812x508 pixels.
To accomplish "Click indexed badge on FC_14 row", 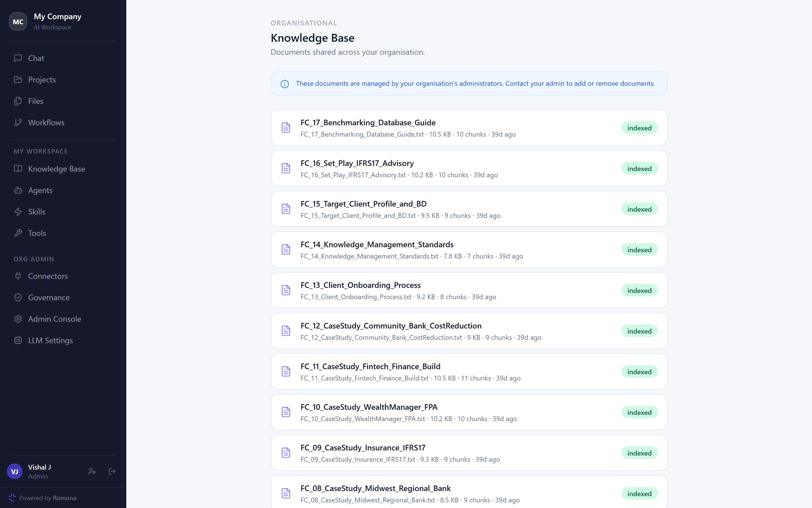I will pyautogui.click(x=639, y=250).
